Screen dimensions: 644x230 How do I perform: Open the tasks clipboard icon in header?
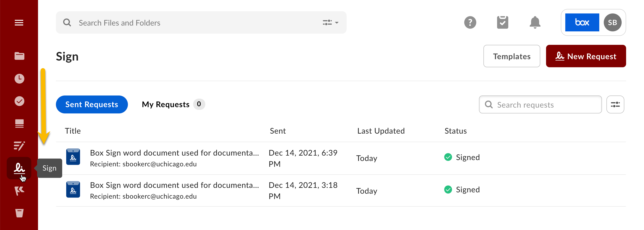[502, 23]
